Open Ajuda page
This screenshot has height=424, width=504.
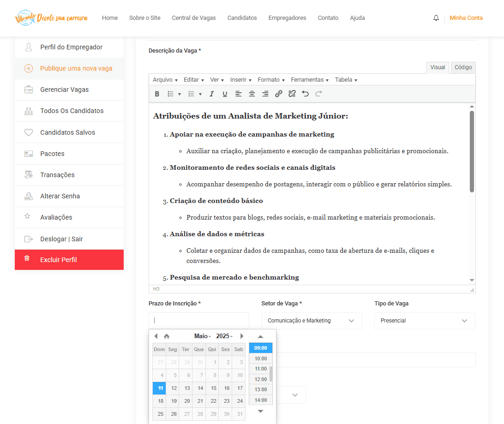click(x=357, y=18)
